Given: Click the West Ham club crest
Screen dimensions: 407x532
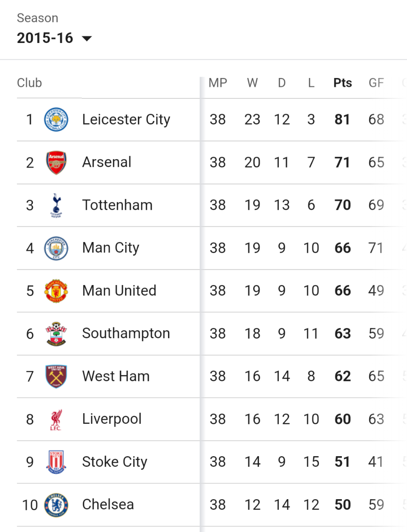Looking at the screenshot, I should tap(56, 376).
